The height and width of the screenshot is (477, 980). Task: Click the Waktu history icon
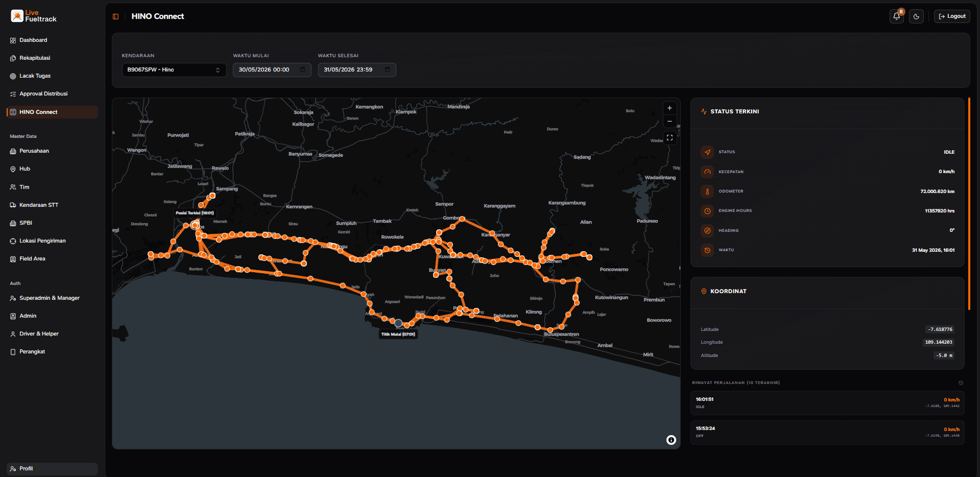click(707, 250)
